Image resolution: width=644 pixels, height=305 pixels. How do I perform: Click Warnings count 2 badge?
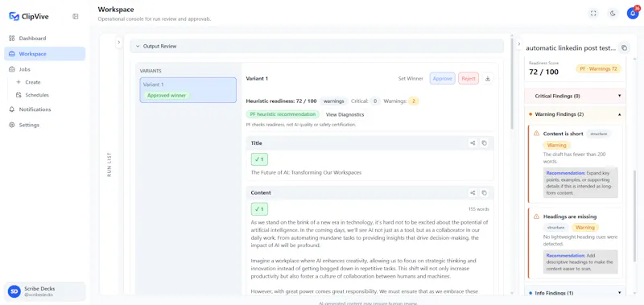(413, 101)
